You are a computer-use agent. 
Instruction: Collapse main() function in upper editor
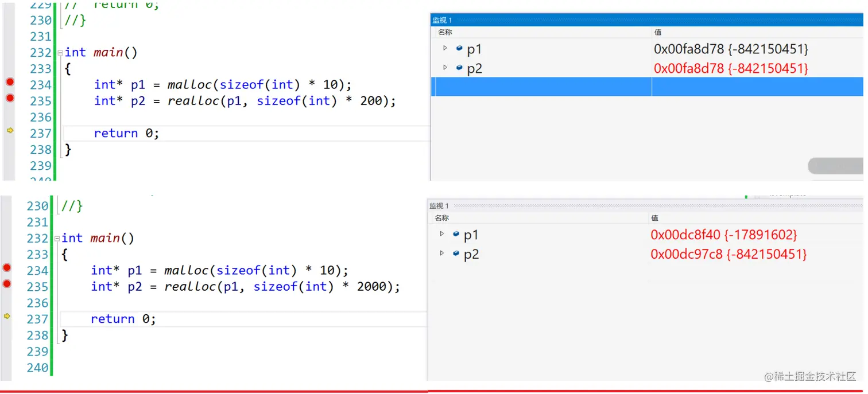[60, 53]
